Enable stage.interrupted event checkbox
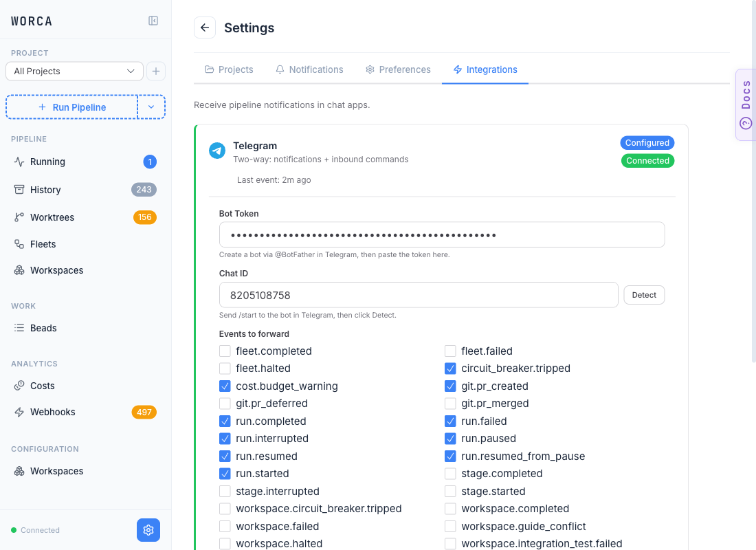Image resolution: width=756 pixels, height=550 pixels. tap(225, 491)
